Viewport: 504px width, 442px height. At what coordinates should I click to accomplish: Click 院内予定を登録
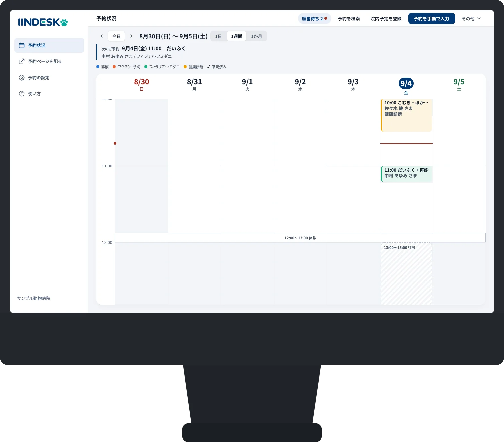pyautogui.click(x=386, y=19)
